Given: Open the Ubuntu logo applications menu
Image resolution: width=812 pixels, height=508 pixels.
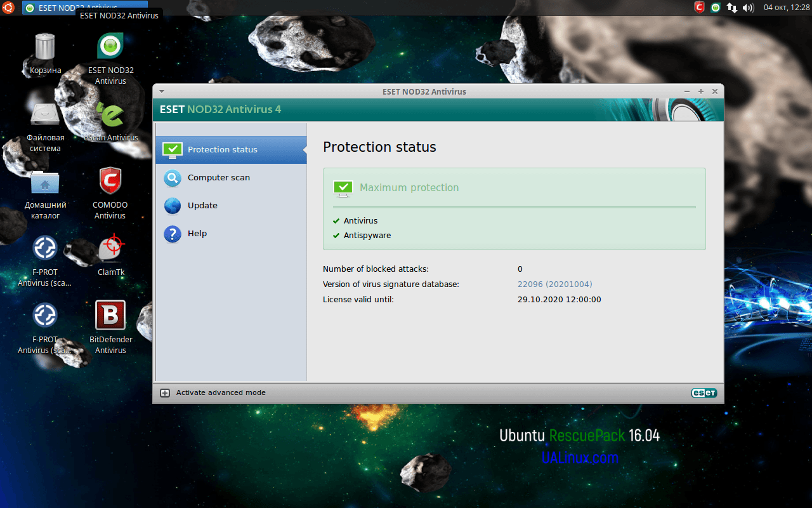Looking at the screenshot, I should point(10,8).
